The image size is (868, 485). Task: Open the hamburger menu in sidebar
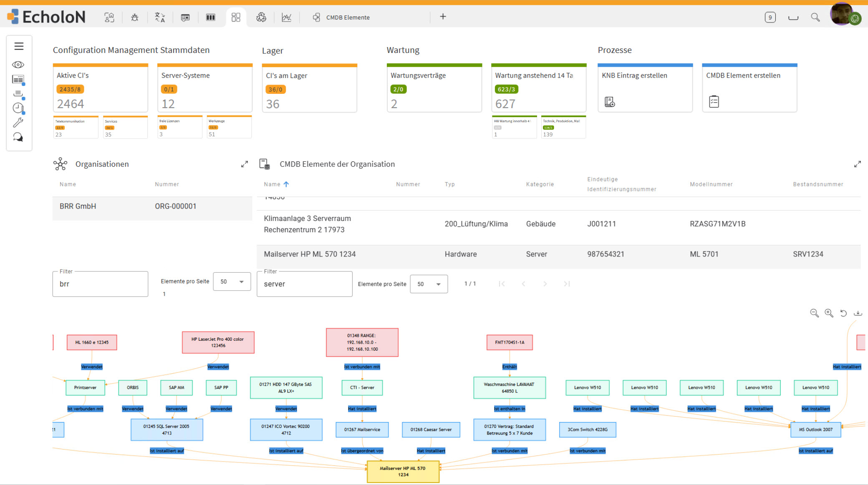click(19, 46)
